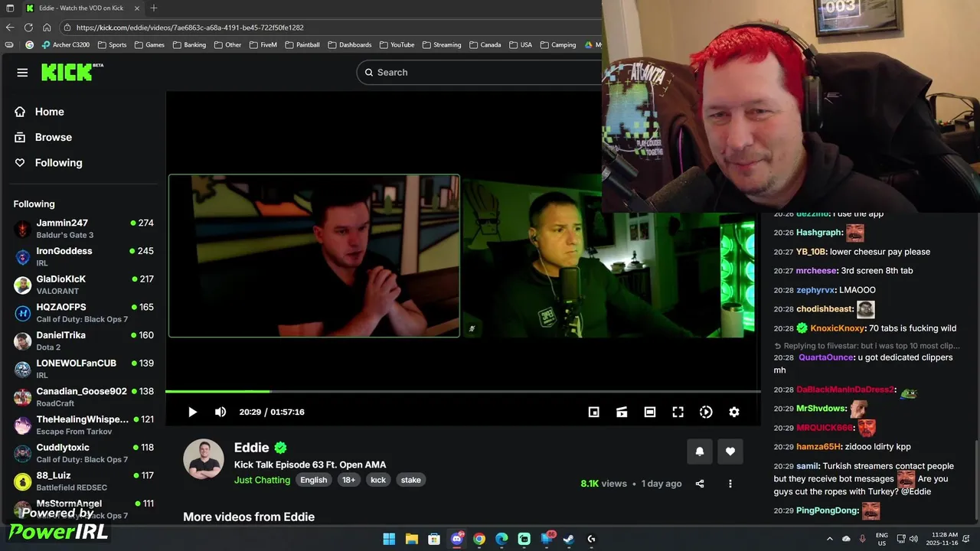Focus the Kick search field
Viewport: 980px width, 551px height.
pyautogui.click(x=479, y=72)
